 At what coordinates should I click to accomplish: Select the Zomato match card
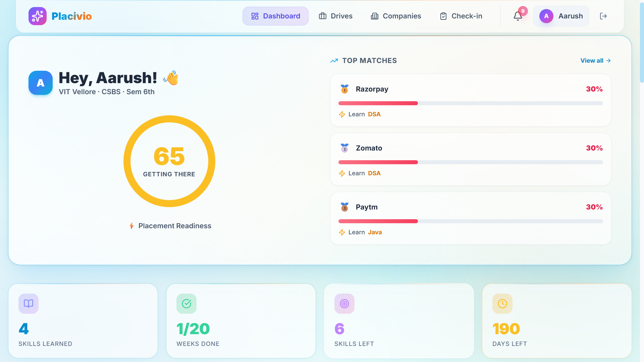click(x=471, y=159)
